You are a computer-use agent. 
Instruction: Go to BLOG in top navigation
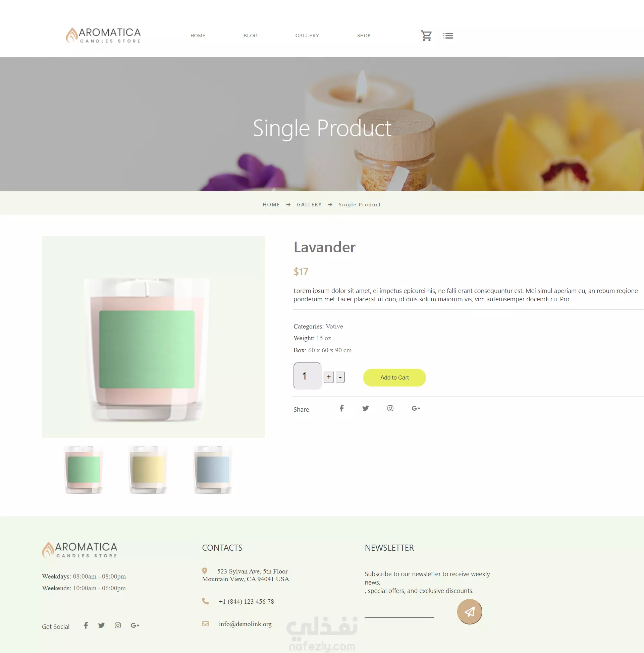[x=250, y=36]
